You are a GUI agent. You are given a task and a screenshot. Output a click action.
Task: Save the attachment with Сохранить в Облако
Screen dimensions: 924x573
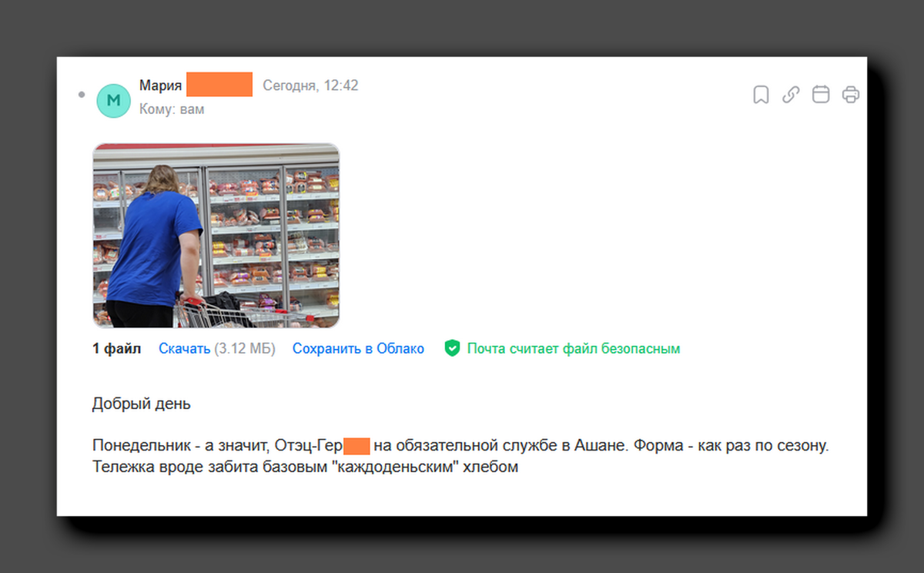pos(358,348)
